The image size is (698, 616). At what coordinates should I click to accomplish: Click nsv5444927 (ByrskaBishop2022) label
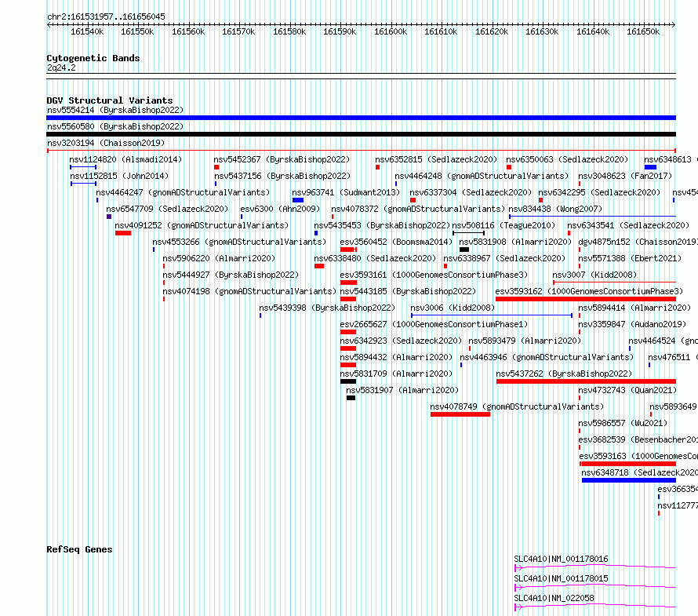tap(231, 275)
